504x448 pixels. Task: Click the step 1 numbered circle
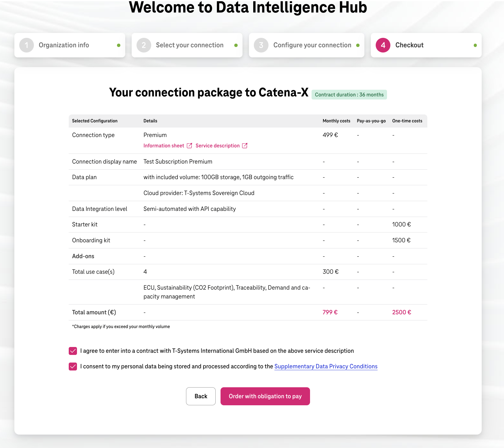(27, 45)
